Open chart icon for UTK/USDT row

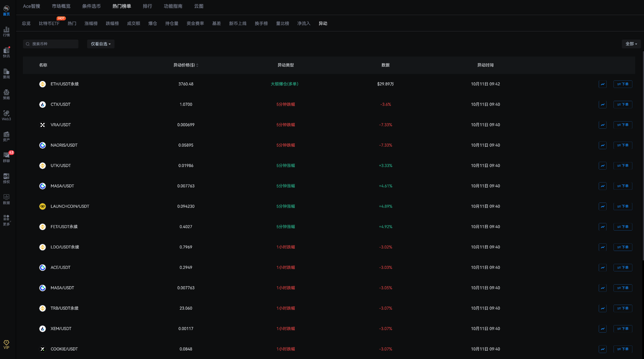pyautogui.click(x=602, y=166)
